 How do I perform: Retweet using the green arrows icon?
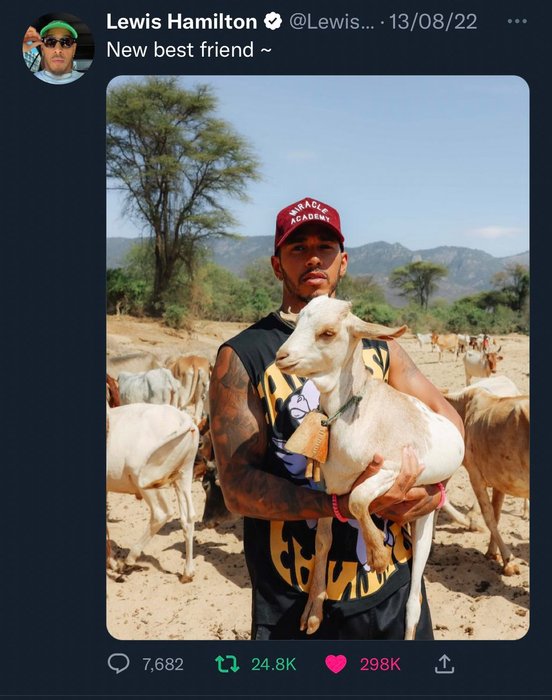(227, 664)
